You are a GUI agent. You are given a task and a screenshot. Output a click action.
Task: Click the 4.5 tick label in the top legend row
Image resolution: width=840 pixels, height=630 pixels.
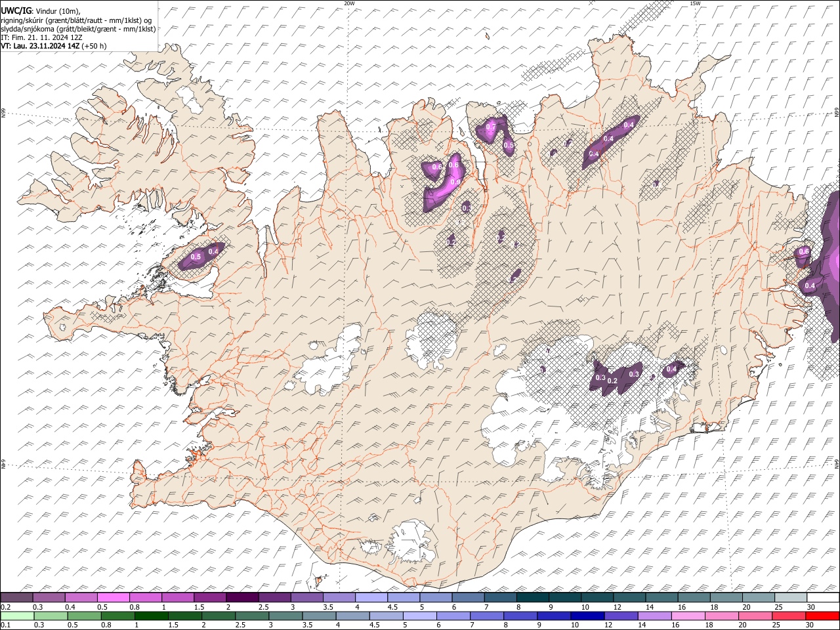[x=392, y=607]
